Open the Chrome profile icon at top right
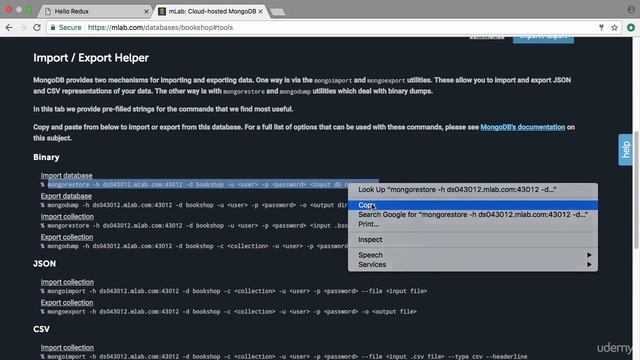 click(x=631, y=9)
